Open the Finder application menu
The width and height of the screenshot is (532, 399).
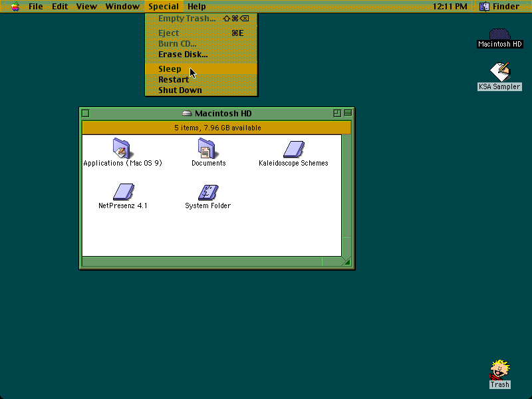[x=499, y=6]
